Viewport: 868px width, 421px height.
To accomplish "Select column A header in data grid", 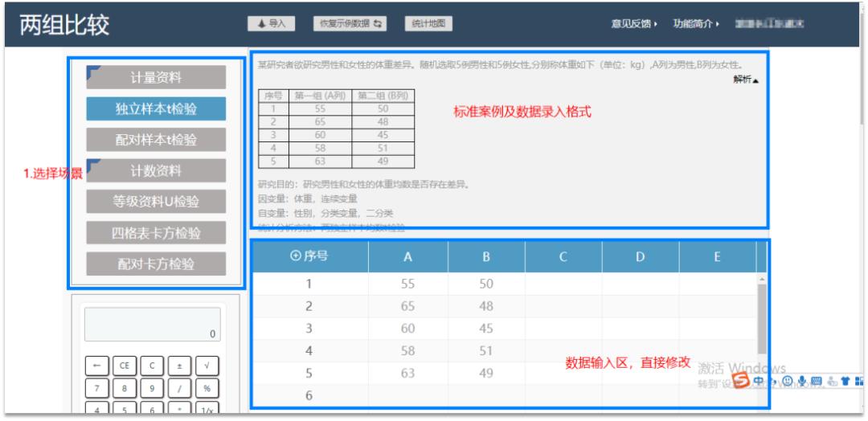I will [x=408, y=257].
